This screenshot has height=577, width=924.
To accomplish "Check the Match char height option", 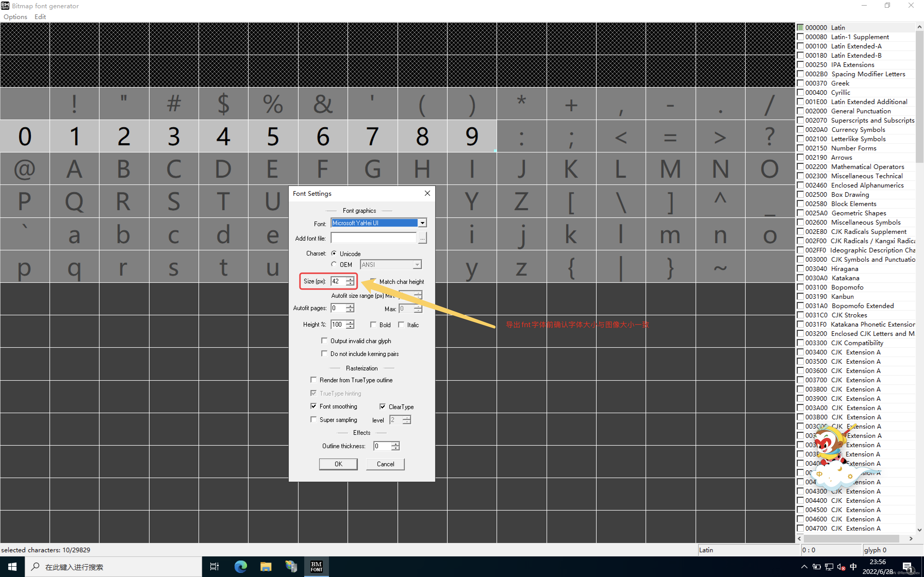I will pos(373,281).
